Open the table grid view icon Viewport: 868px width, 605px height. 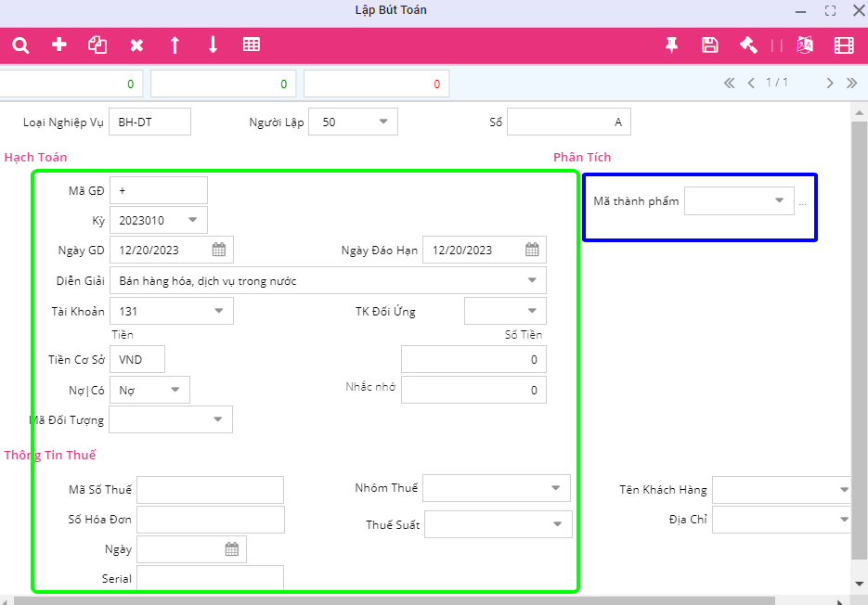(x=251, y=45)
